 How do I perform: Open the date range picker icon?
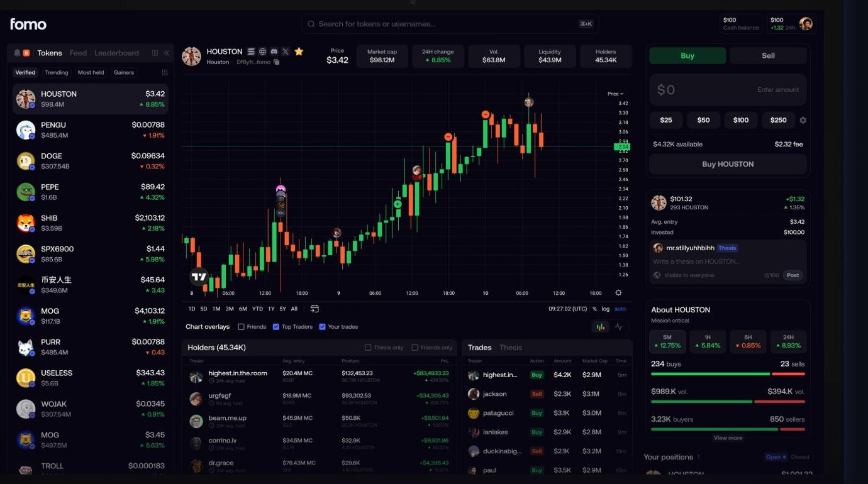[314, 309]
